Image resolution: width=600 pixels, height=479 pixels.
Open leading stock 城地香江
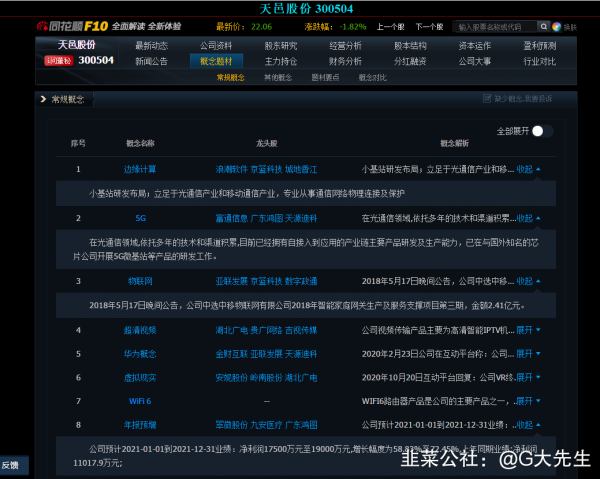(301, 169)
